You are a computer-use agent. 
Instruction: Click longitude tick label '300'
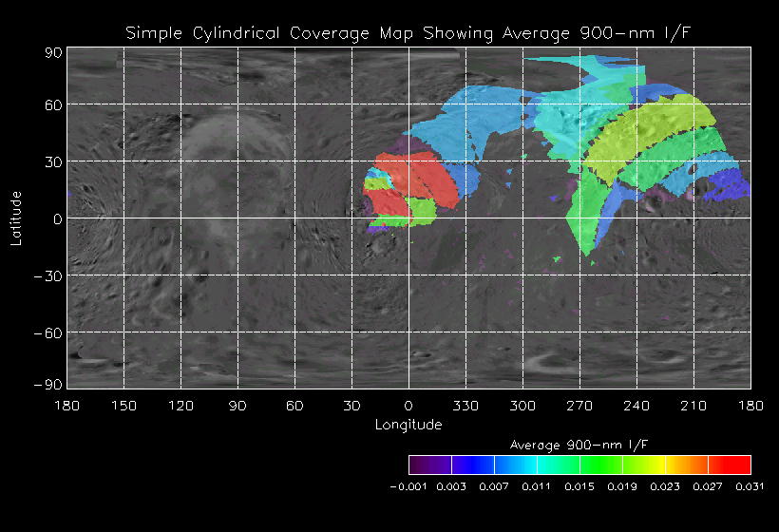pos(522,406)
